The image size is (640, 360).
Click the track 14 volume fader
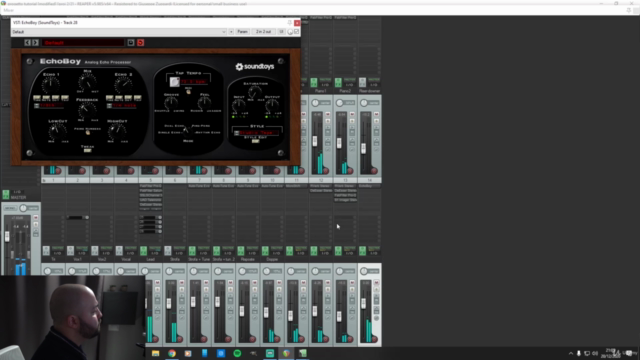(x=363, y=302)
